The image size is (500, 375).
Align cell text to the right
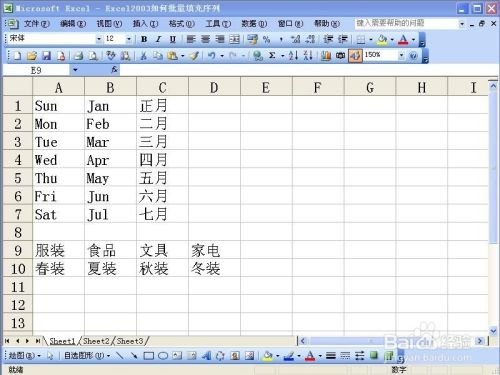point(220,39)
